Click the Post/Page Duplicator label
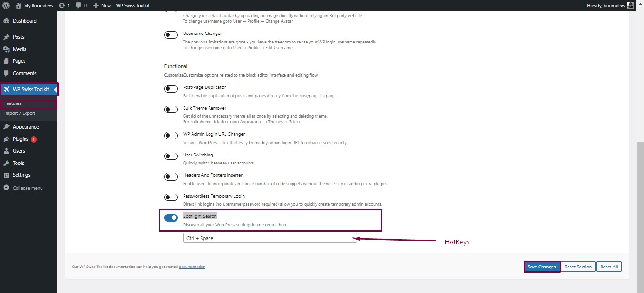 [204, 87]
